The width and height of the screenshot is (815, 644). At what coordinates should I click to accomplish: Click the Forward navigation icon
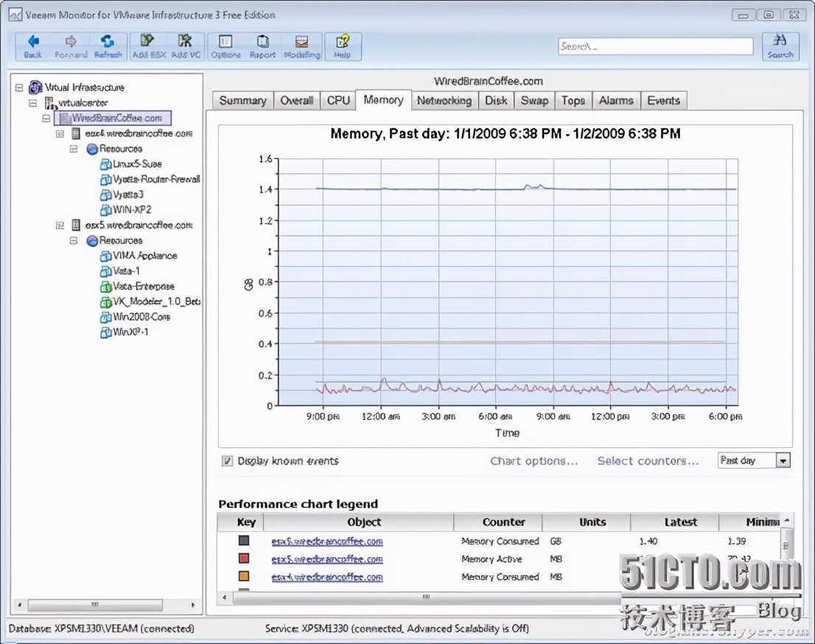point(71,41)
